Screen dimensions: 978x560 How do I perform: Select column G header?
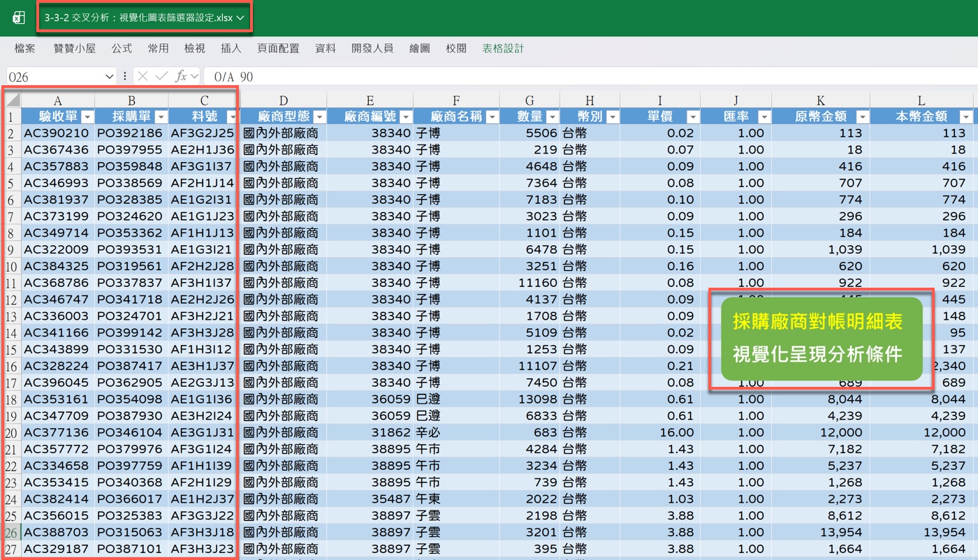(x=530, y=100)
